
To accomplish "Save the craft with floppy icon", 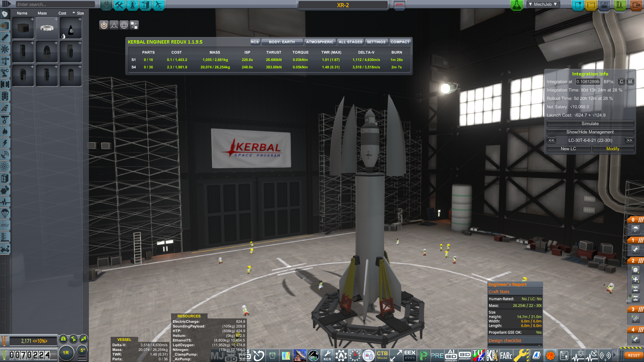I will [604, 5].
